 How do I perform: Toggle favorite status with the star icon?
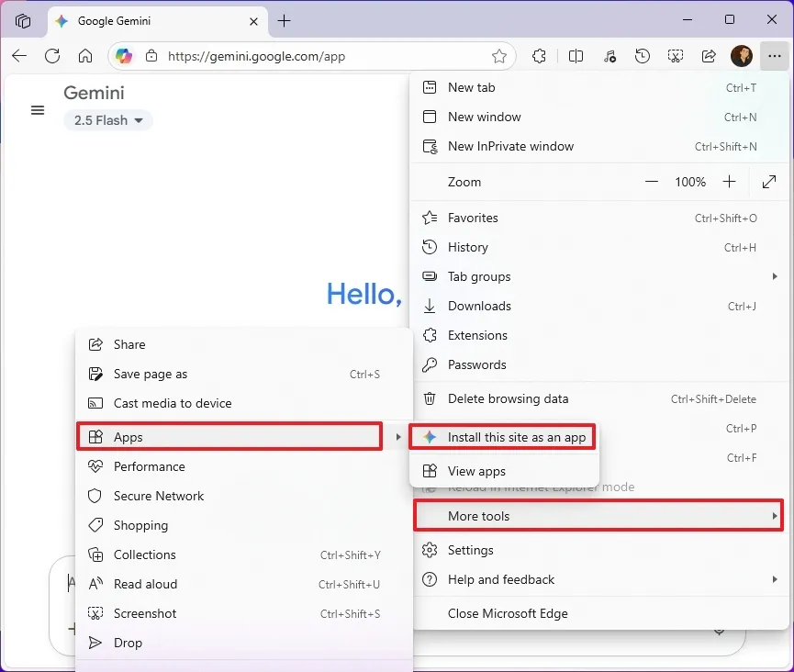(x=499, y=56)
